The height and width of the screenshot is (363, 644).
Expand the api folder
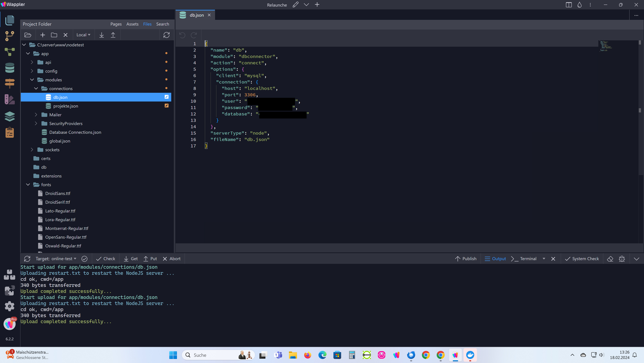click(x=32, y=62)
